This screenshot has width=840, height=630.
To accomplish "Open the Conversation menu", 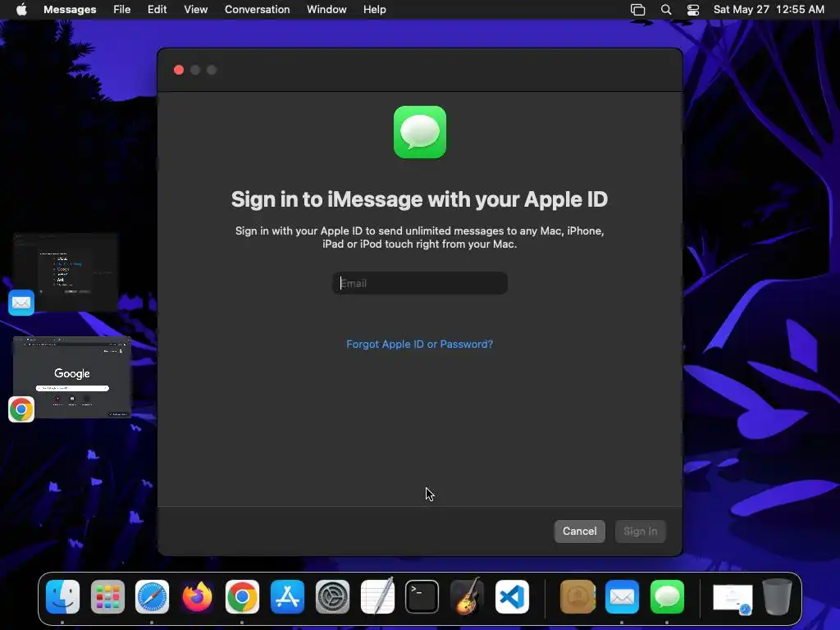I will point(257,10).
